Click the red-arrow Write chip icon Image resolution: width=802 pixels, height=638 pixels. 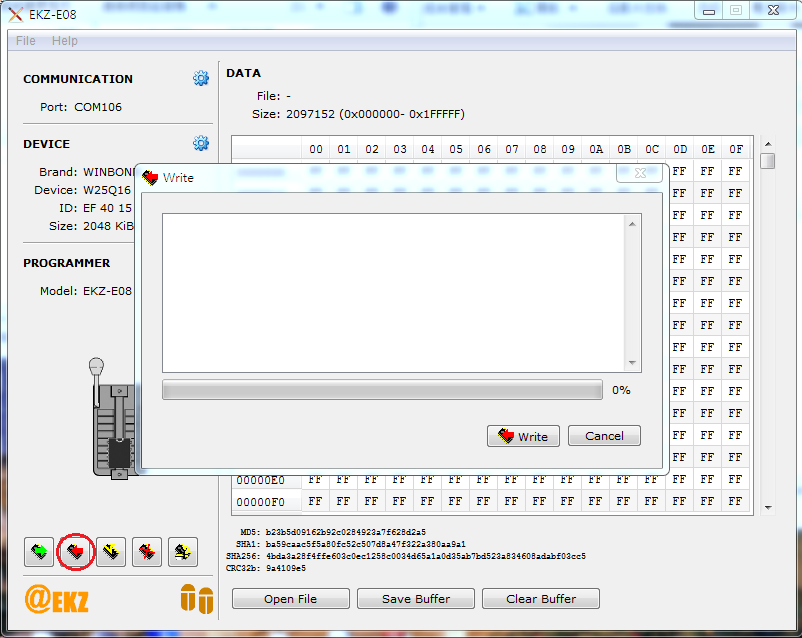[75, 551]
